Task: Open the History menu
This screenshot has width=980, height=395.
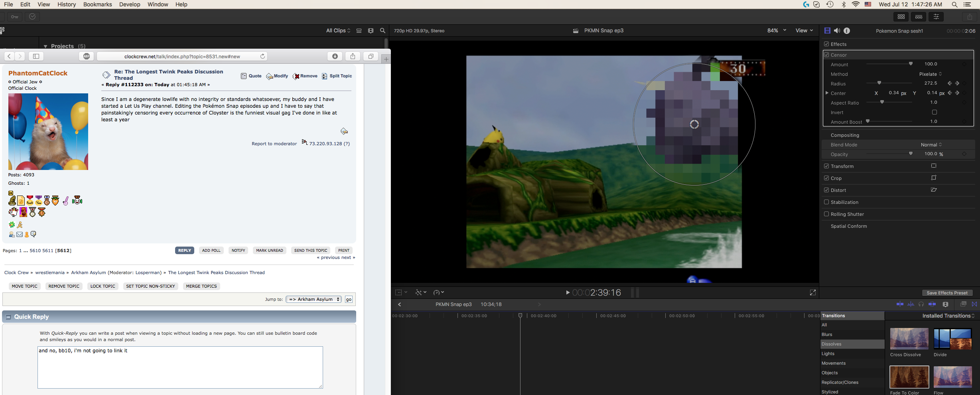Action: (x=67, y=4)
